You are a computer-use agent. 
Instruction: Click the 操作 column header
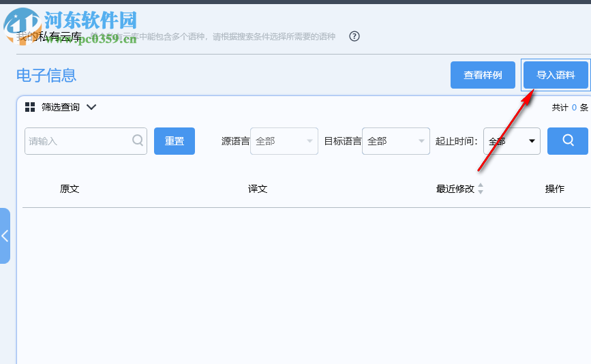pos(554,188)
